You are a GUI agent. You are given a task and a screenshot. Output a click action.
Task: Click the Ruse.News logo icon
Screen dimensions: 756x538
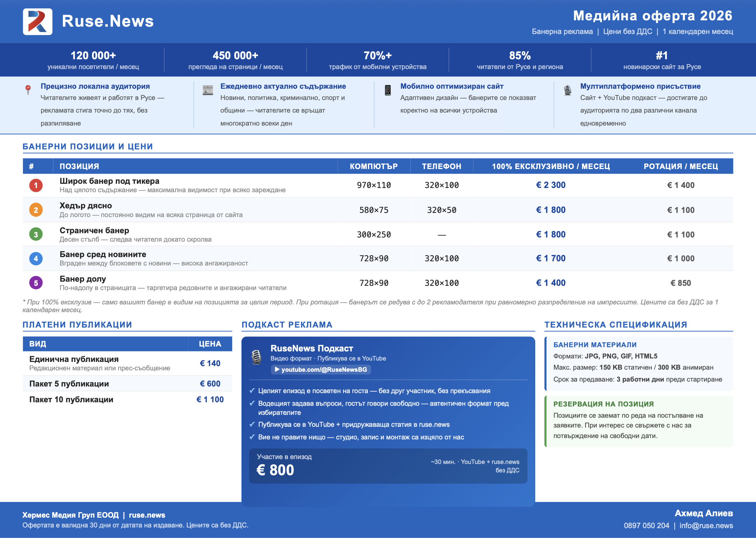point(38,22)
